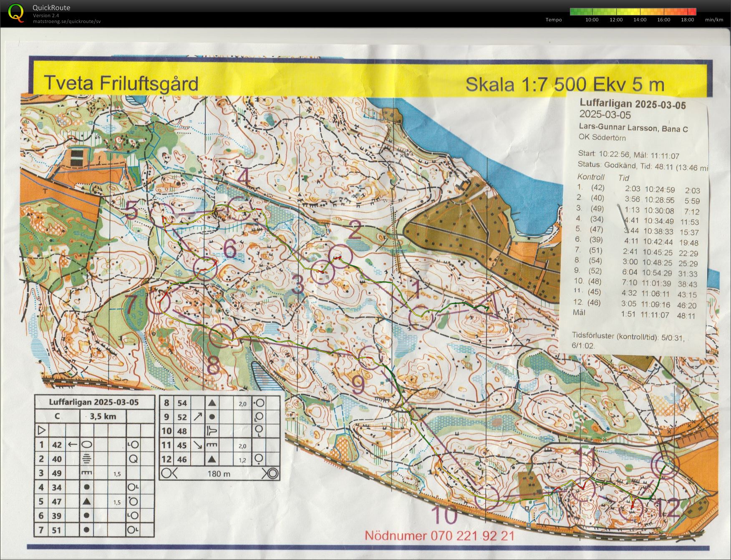Screen dimensions: 731x560
Task: Click the Tveta Friluftsgård map title
Action: 121,83
